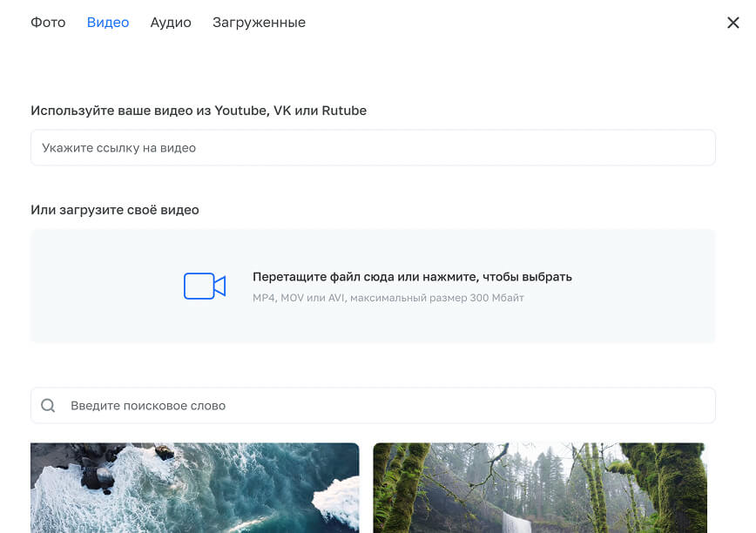The width and height of the screenshot is (756, 533).
Task: Select the Видео tab
Action: tap(108, 22)
